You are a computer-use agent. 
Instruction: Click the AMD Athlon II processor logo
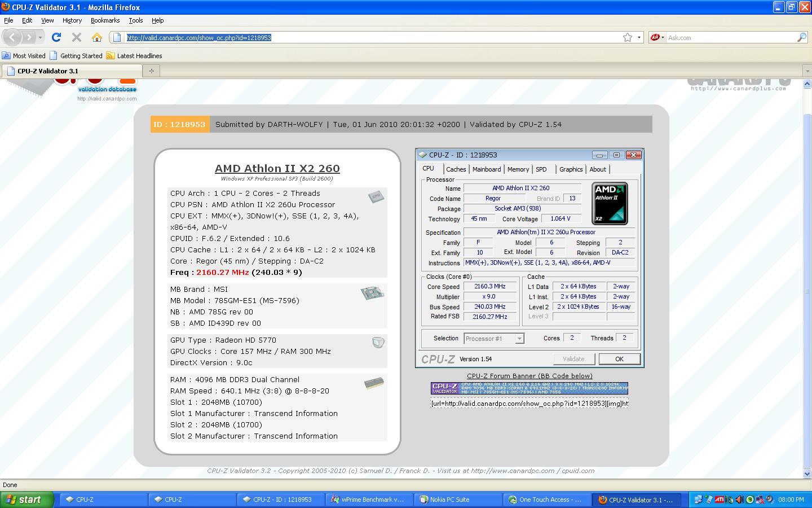coord(610,203)
